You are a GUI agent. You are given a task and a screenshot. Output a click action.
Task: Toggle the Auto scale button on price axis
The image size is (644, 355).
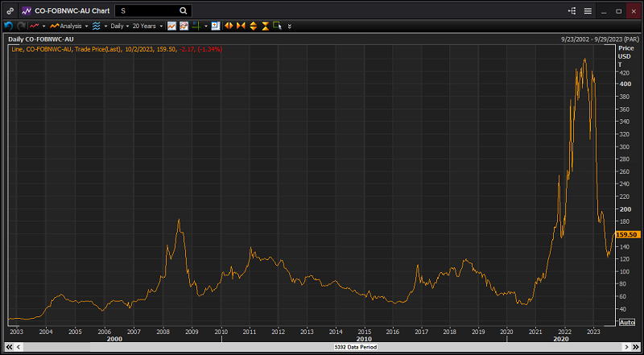click(627, 322)
